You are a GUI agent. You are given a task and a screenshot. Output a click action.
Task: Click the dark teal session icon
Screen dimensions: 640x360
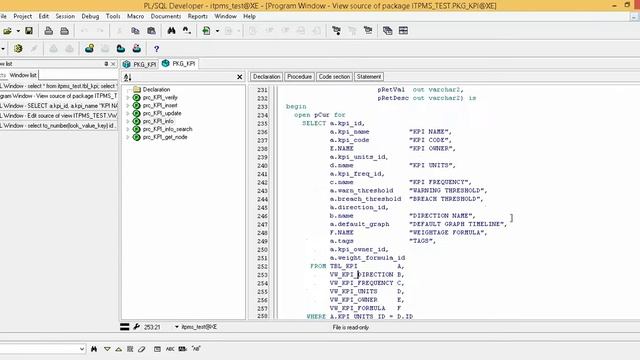click(x=121, y=49)
